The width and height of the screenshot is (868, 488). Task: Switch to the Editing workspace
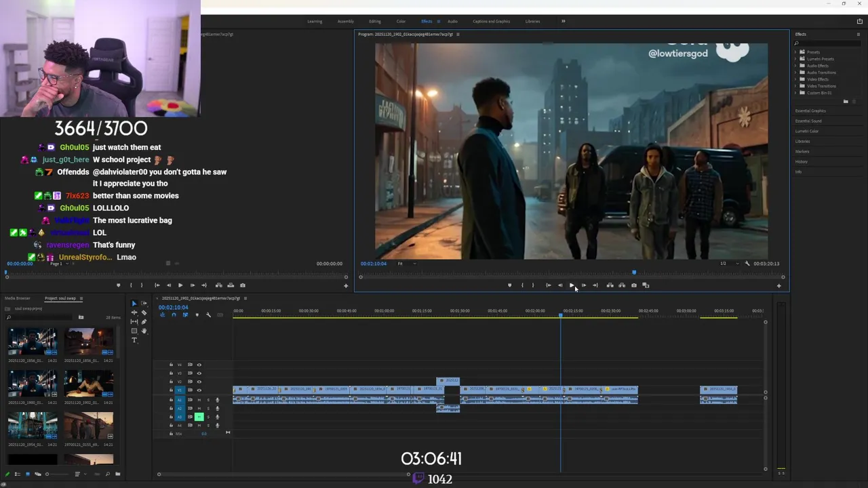(x=375, y=21)
